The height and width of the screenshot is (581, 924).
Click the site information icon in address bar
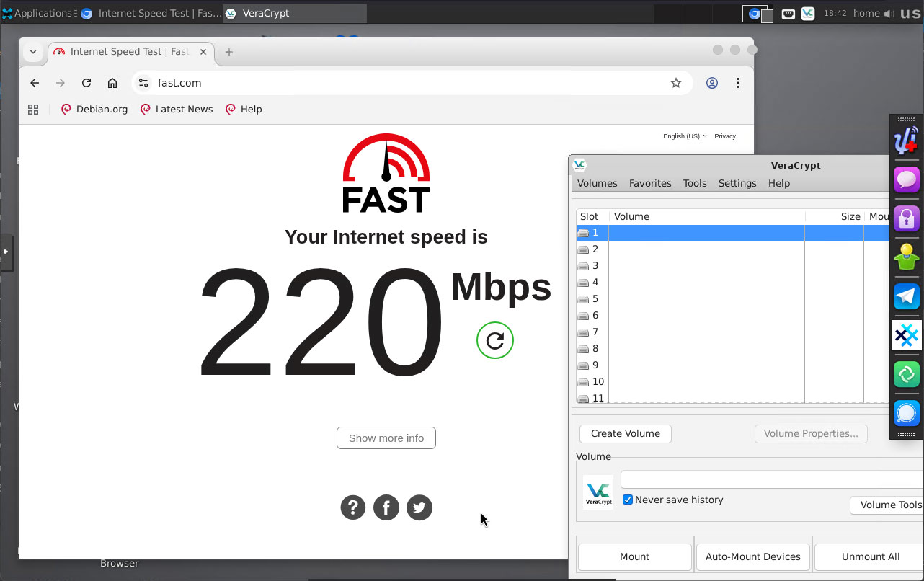click(143, 83)
